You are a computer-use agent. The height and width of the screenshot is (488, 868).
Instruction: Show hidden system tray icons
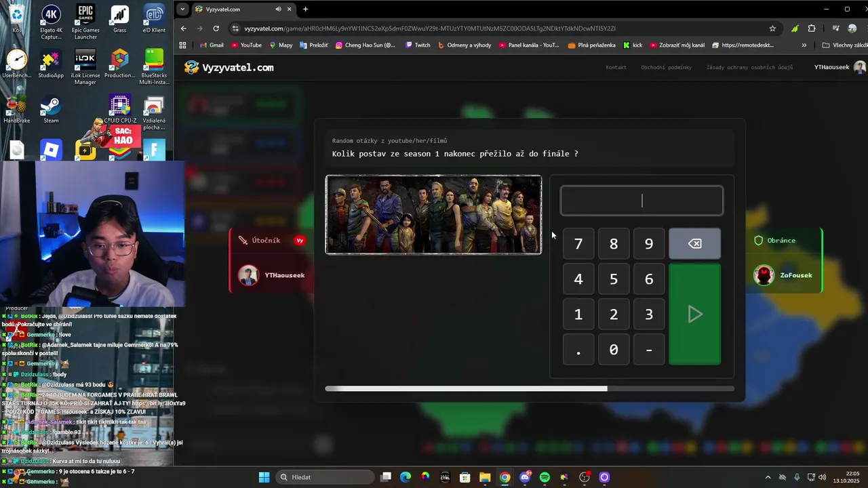click(768, 477)
